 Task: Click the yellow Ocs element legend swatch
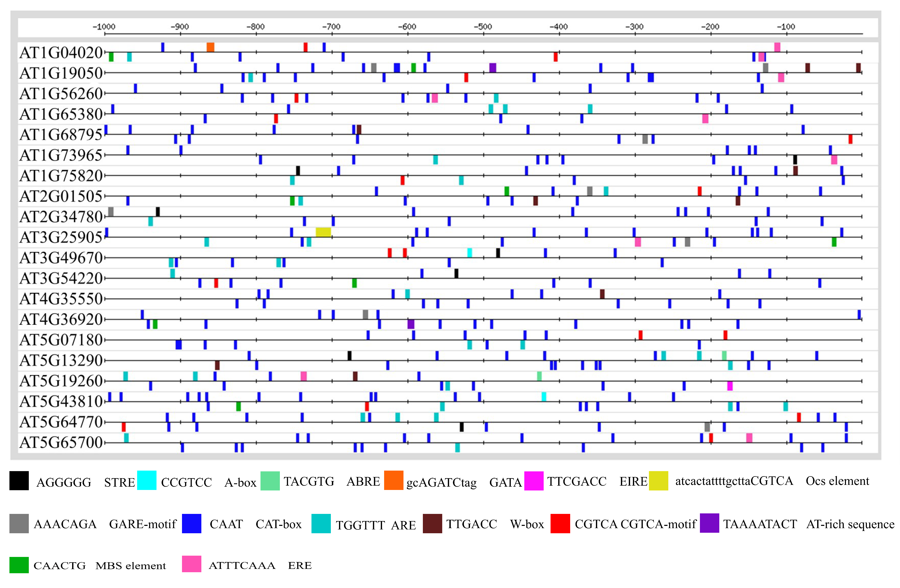[x=658, y=481]
